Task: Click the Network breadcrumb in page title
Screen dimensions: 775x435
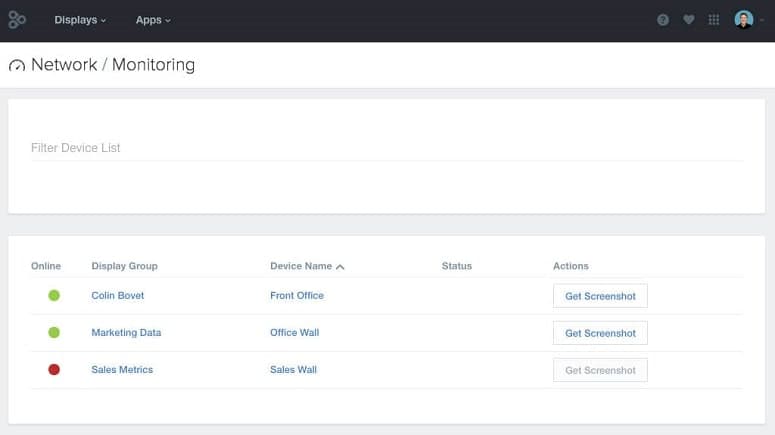Action: click(64, 65)
